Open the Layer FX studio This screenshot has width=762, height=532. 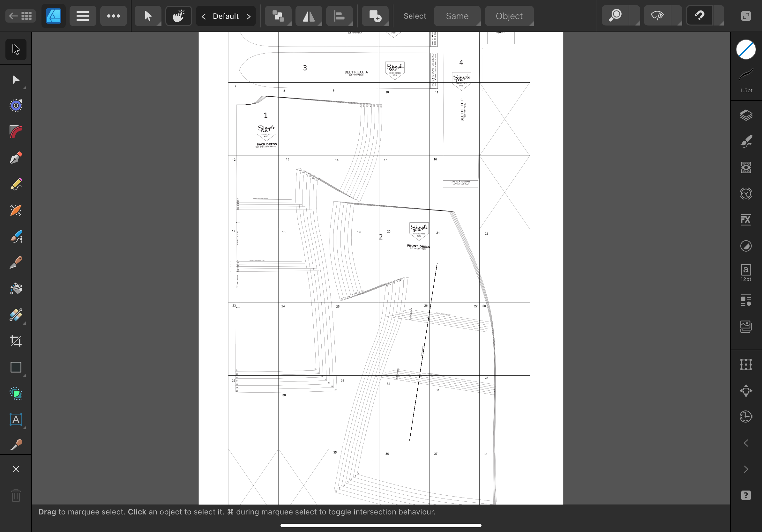point(746,220)
